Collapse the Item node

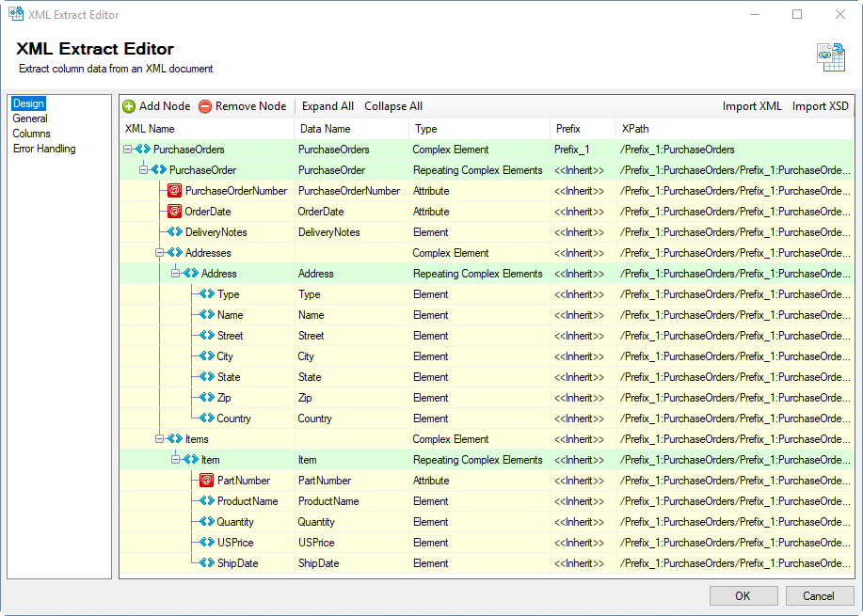[x=176, y=459]
